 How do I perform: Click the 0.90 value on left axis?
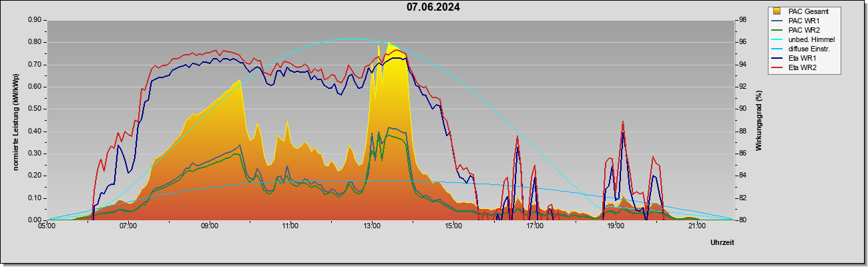35,20
